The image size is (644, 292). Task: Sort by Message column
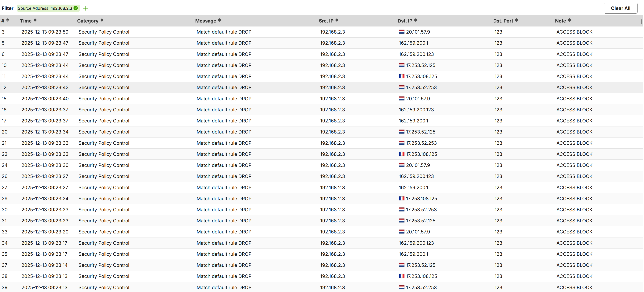point(220,20)
